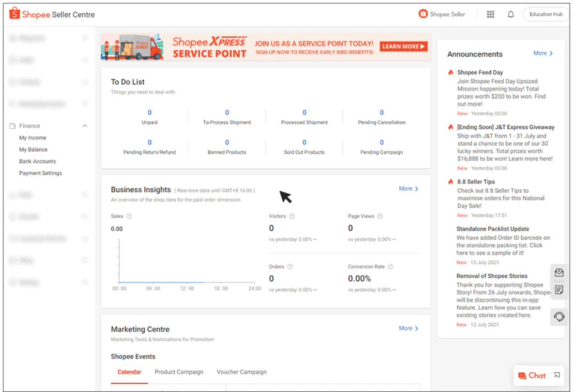Switch to the Voucher Campaign tab
This screenshot has width=574, height=392.
(x=242, y=372)
